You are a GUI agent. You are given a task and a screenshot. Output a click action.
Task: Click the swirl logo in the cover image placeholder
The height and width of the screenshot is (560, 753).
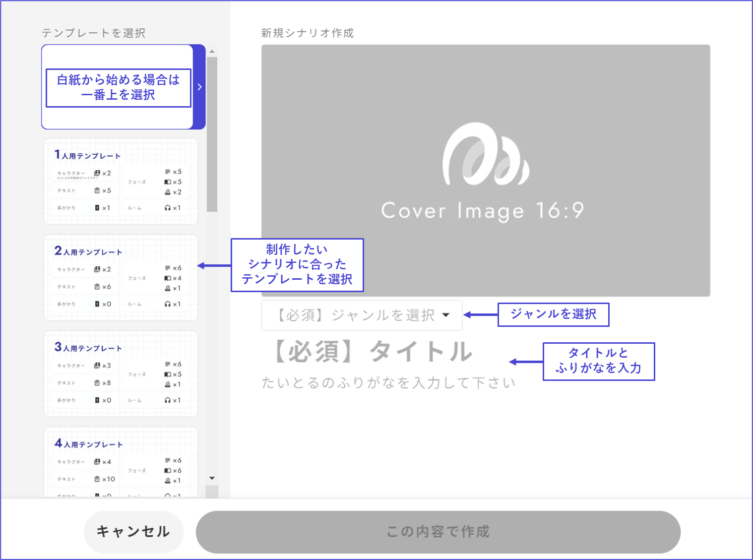coord(485,154)
